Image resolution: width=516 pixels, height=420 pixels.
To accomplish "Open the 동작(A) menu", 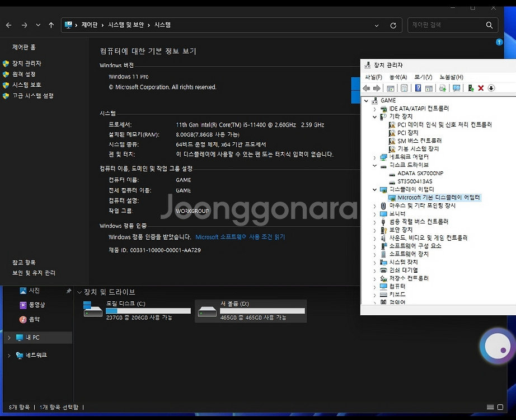I will point(398,77).
